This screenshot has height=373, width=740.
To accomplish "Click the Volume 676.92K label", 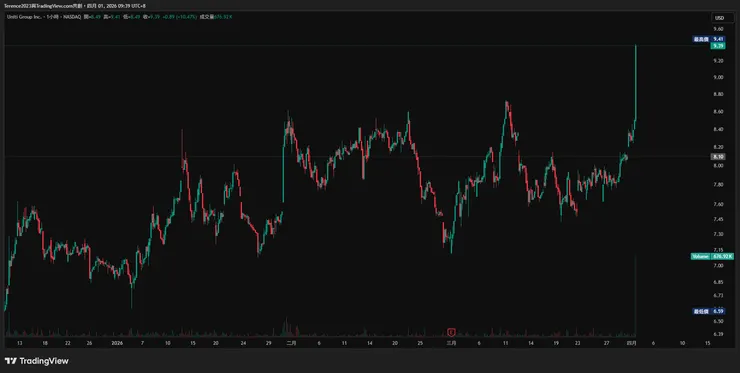I will tap(712, 256).
